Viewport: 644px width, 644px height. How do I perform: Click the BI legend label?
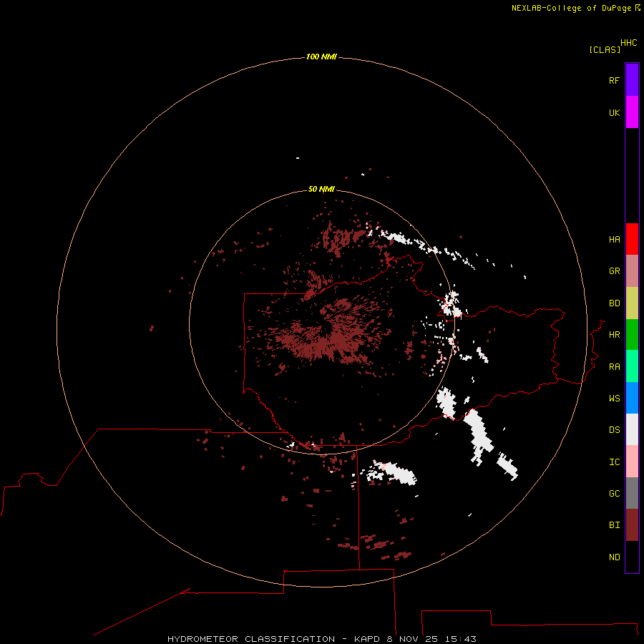pos(614,525)
